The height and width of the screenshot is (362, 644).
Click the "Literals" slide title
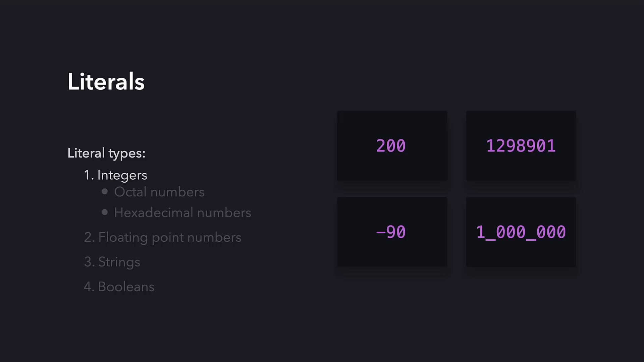click(x=106, y=81)
